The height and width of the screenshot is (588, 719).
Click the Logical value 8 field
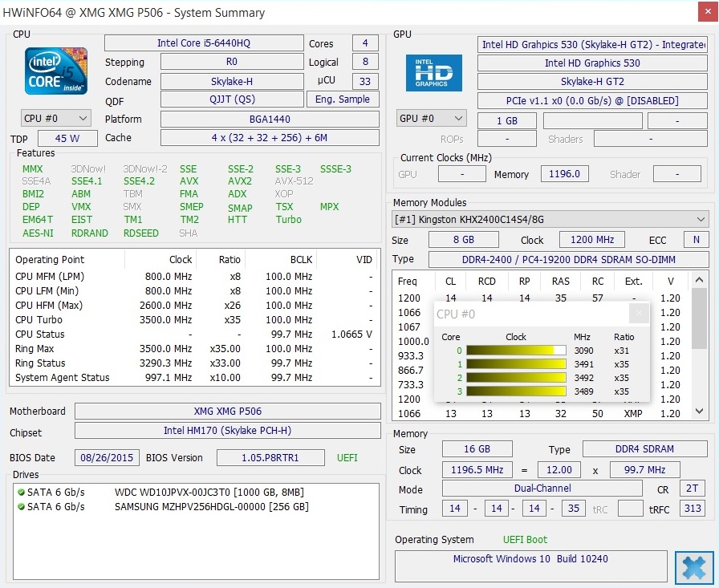pyautogui.click(x=365, y=62)
